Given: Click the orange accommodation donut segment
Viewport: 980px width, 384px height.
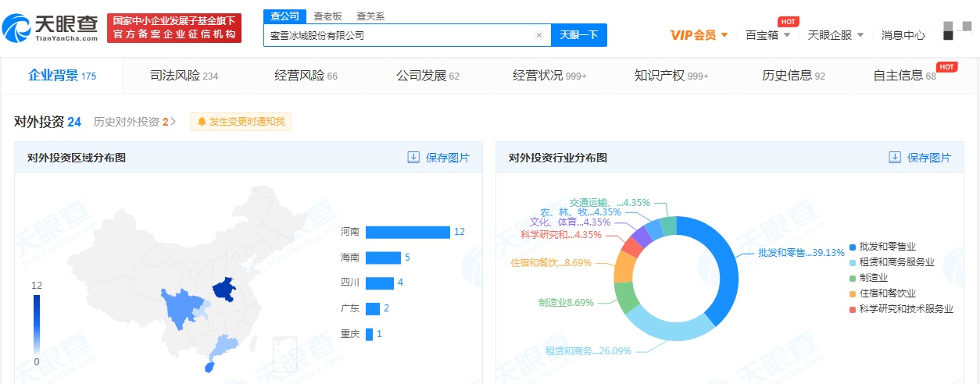Looking at the screenshot, I should (x=624, y=268).
